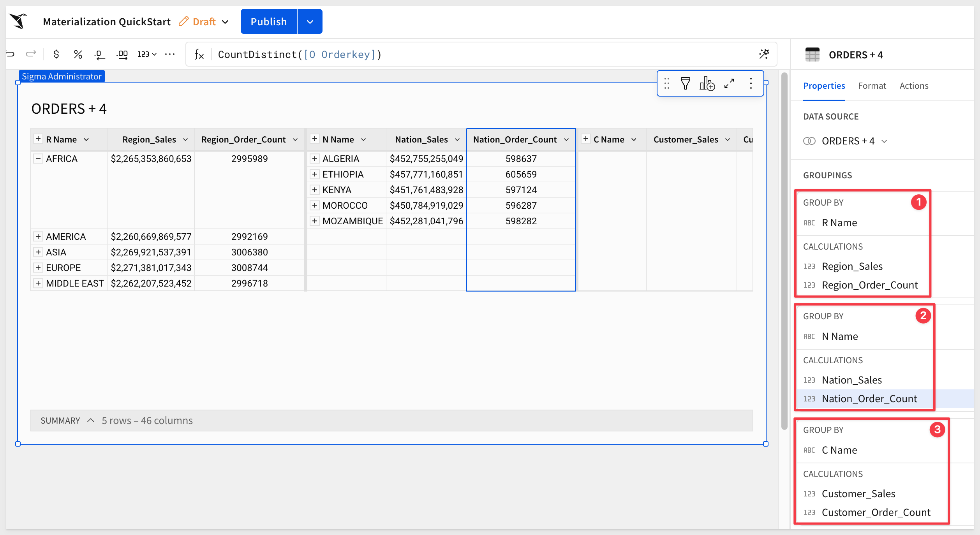980x535 pixels.
Task: Apply percent format icon
Action: pyautogui.click(x=78, y=54)
